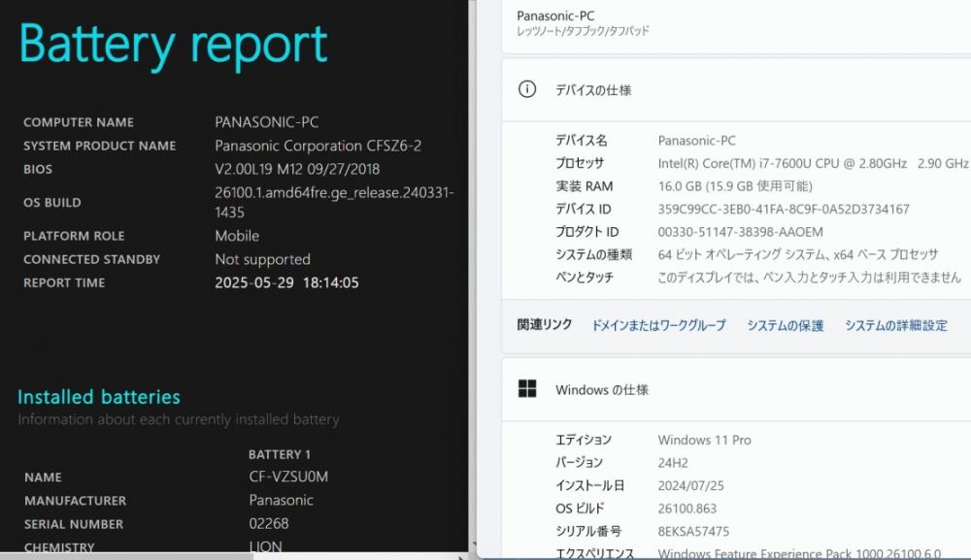
Task: Select the プロセッサ label
Action: (x=580, y=163)
